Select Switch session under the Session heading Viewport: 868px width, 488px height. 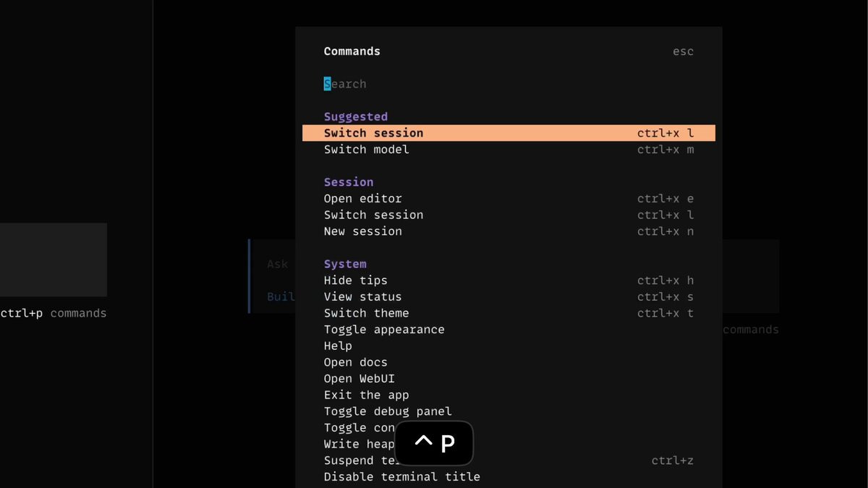click(509, 215)
